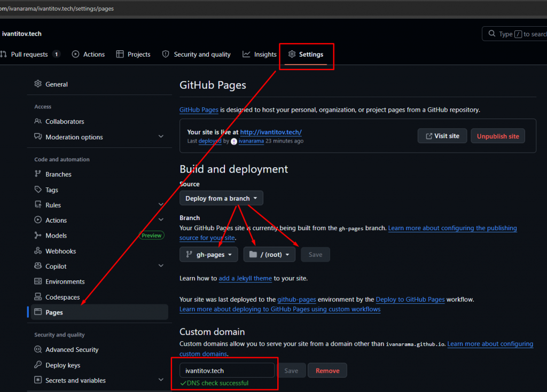547x392 pixels.
Task: Expand Moderation options chevron
Action: [161, 136]
